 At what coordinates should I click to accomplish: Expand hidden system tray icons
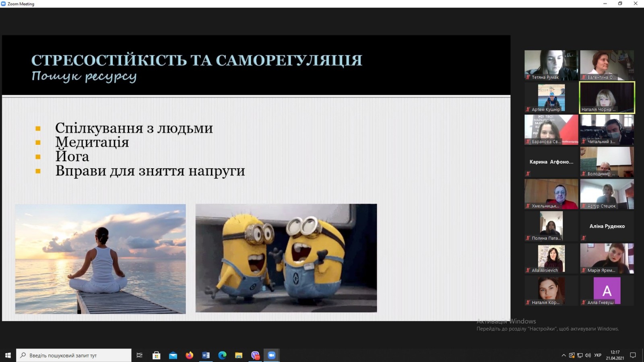click(x=563, y=355)
